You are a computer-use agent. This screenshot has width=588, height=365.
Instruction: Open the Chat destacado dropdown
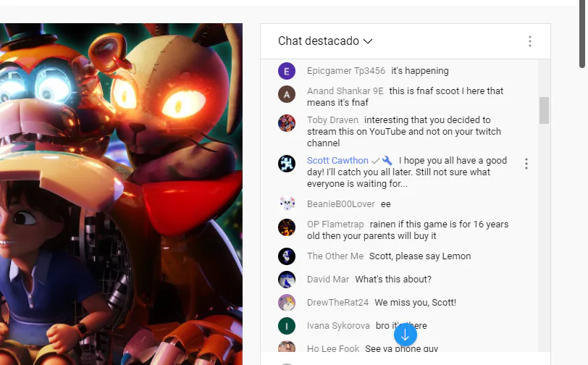coord(325,41)
